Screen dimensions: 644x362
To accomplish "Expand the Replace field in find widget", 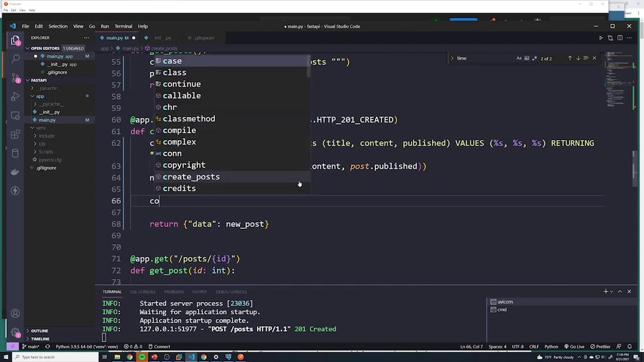I will pyautogui.click(x=452, y=58).
